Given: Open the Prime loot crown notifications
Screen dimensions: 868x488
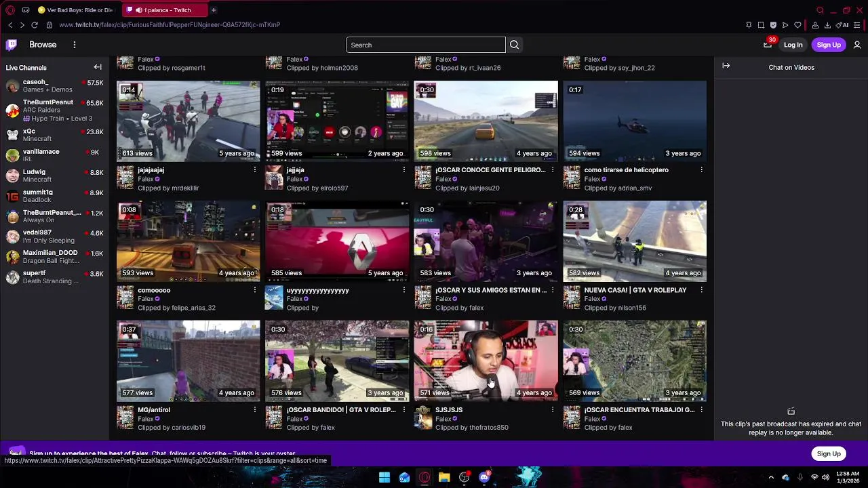Looking at the screenshot, I should coord(768,45).
